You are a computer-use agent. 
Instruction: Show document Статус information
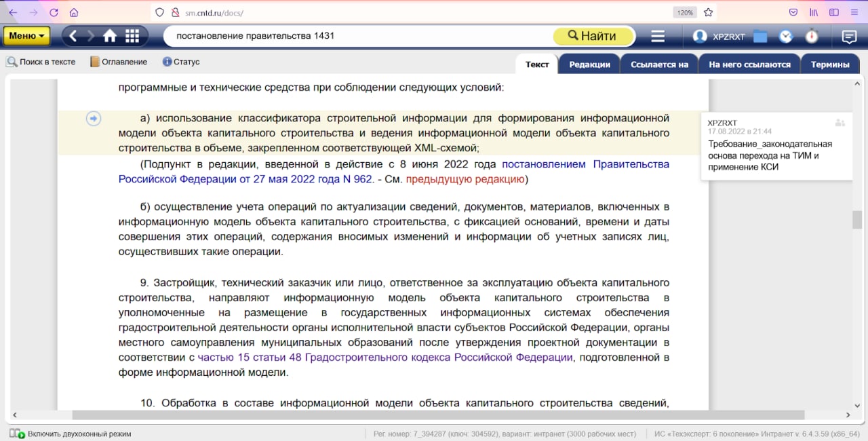181,62
